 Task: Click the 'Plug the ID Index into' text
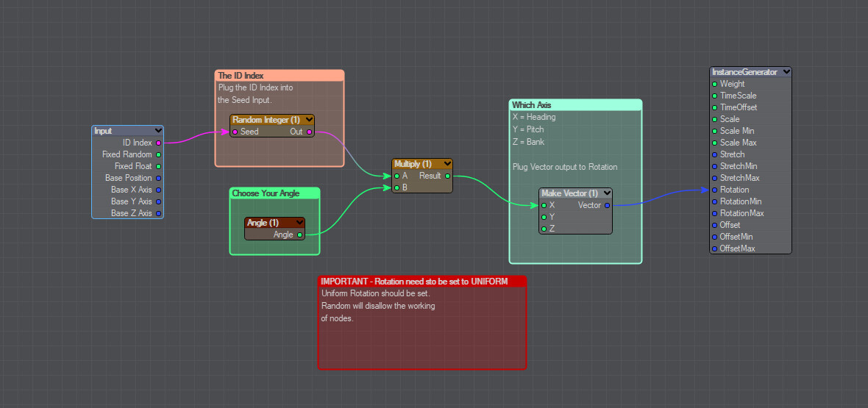coord(256,87)
